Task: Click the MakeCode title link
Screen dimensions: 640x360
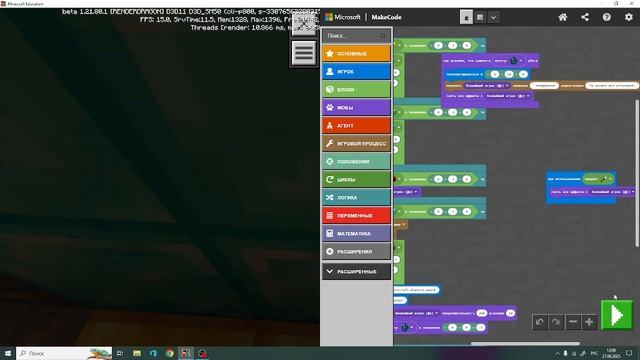Action: 386,17
